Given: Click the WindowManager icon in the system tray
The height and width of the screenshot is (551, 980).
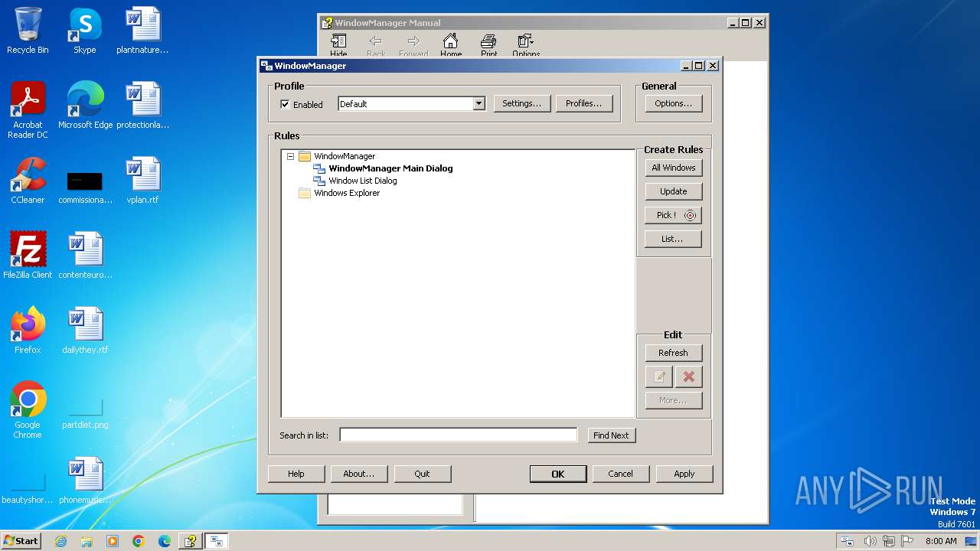Looking at the screenshot, I should pos(847,541).
